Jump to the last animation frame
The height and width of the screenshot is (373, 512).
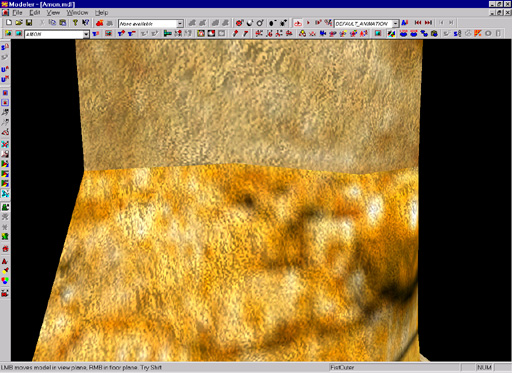click(x=429, y=23)
